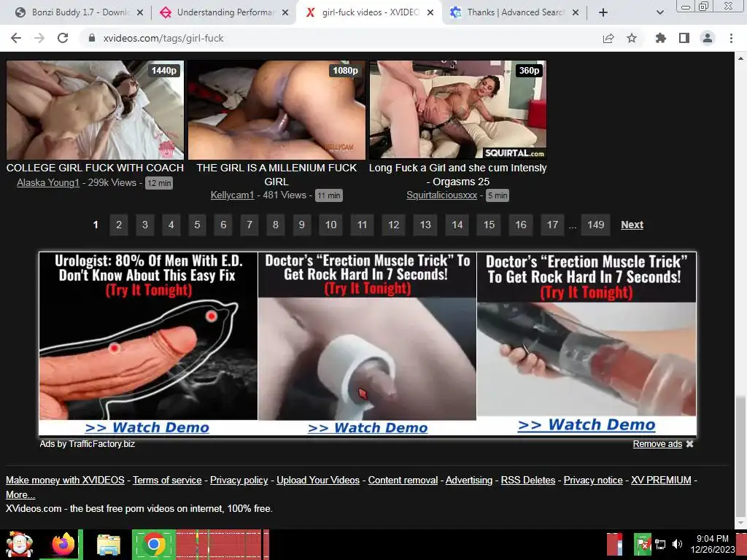Select the Chrome taskbar icon

point(153,544)
